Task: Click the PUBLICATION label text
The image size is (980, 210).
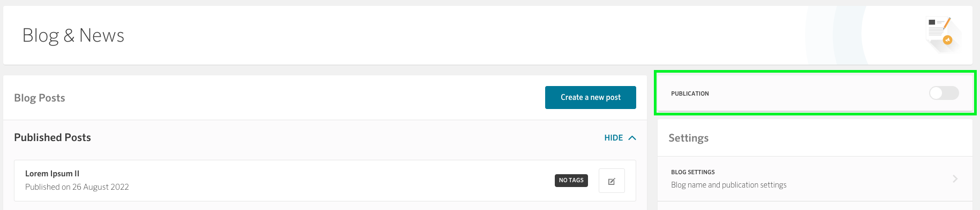Action: pos(690,94)
